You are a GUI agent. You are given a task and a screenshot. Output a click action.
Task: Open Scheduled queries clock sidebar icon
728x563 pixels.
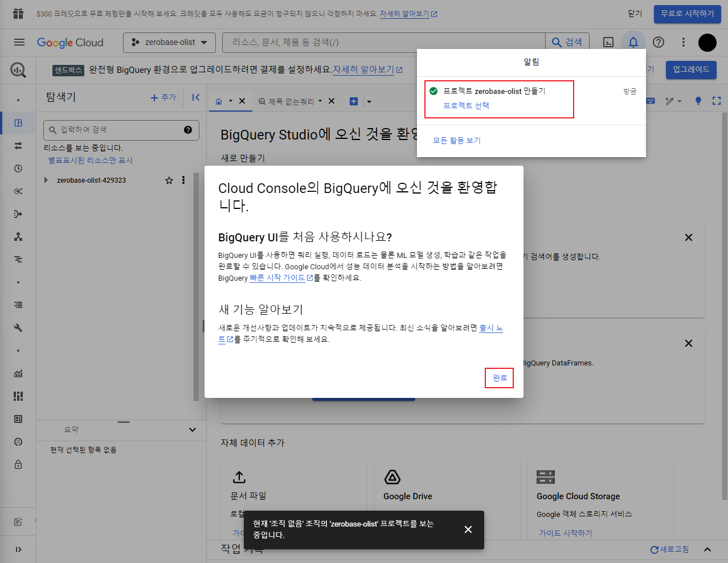(x=18, y=169)
